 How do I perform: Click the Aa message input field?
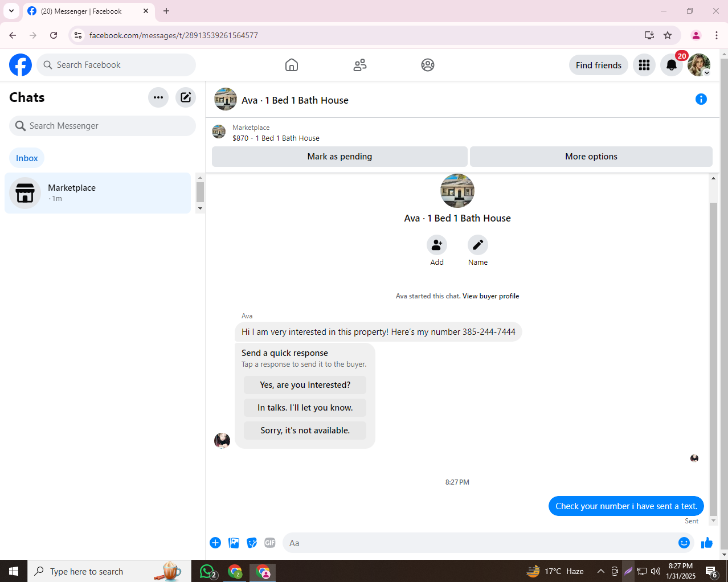481,543
